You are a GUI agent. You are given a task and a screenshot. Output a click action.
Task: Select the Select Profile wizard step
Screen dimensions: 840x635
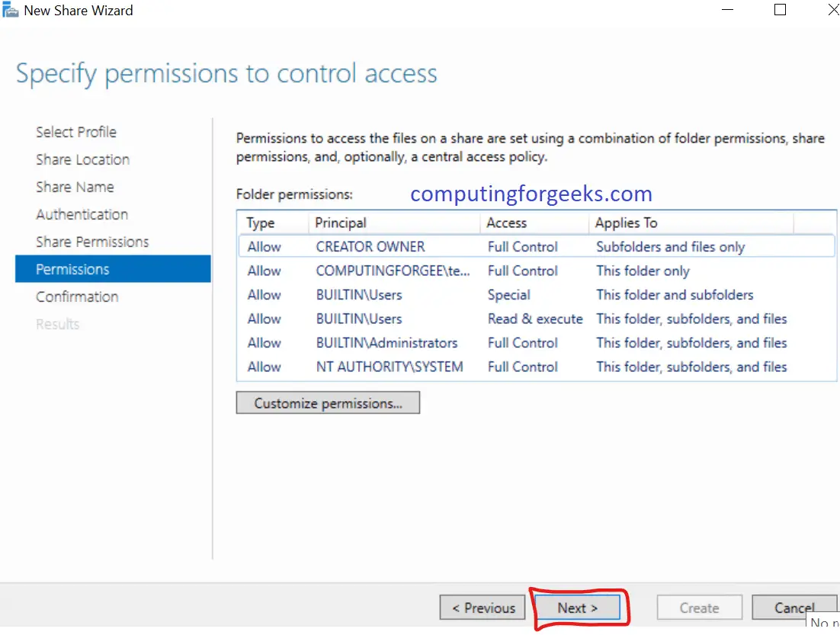[76, 132]
